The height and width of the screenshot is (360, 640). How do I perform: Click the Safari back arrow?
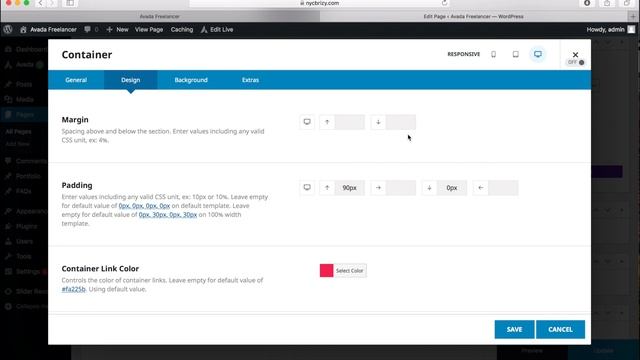pos(40,3)
